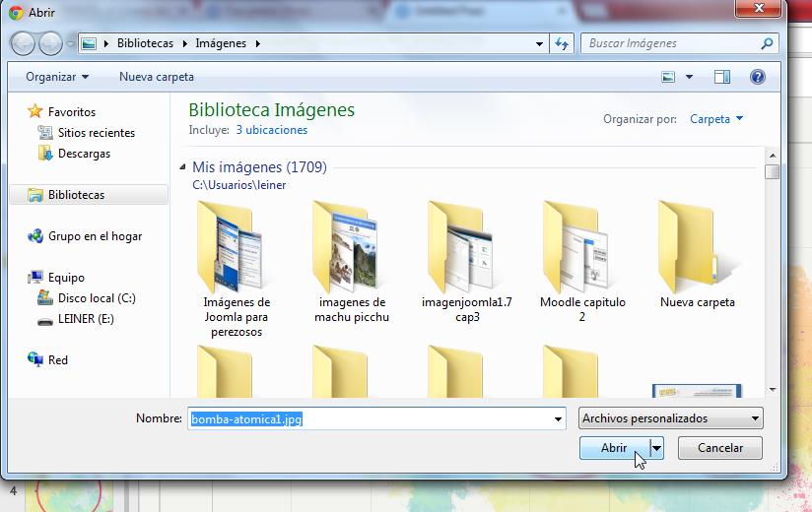Click the Back navigation arrow button
This screenshot has width=812, height=512.
click(24, 43)
